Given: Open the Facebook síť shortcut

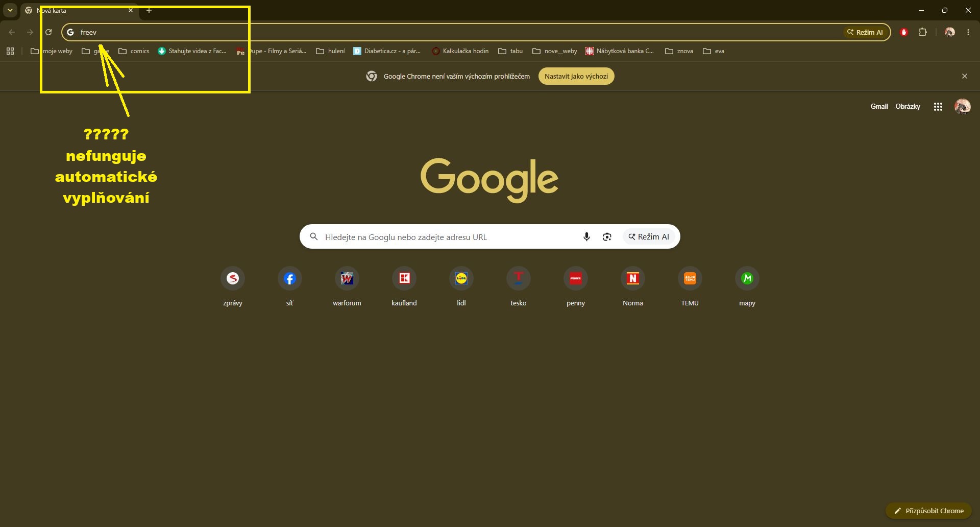Looking at the screenshot, I should click(290, 286).
